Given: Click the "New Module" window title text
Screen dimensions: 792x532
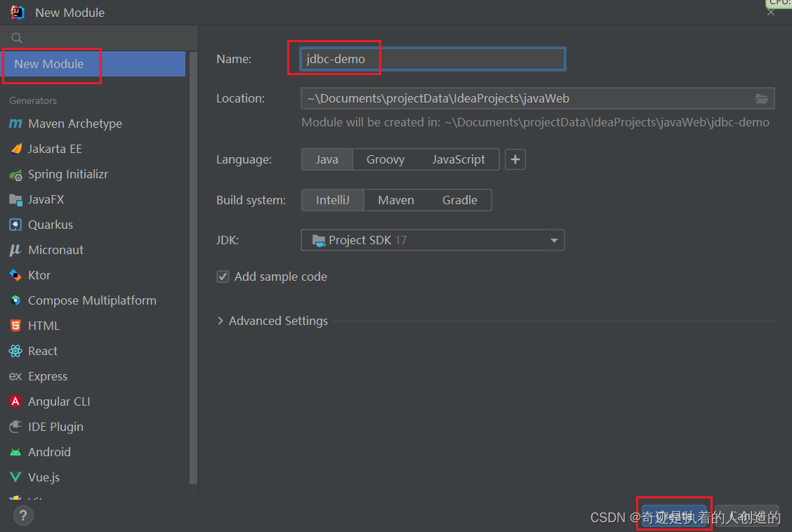Looking at the screenshot, I should pyautogui.click(x=70, y=13).
